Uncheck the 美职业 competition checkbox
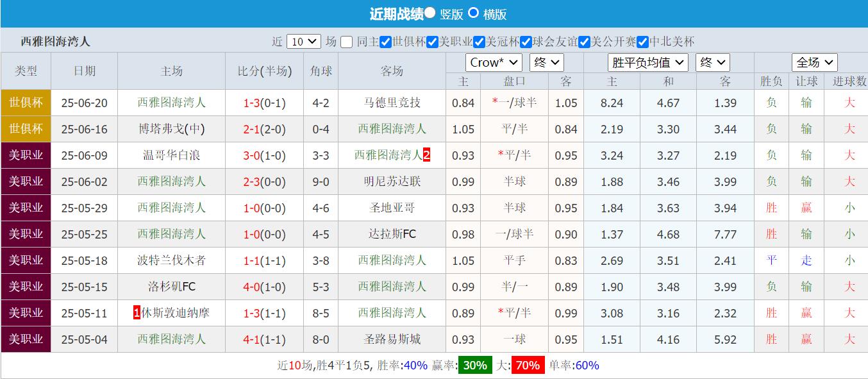This screenshot has height=379, width=868. [432, 40]
